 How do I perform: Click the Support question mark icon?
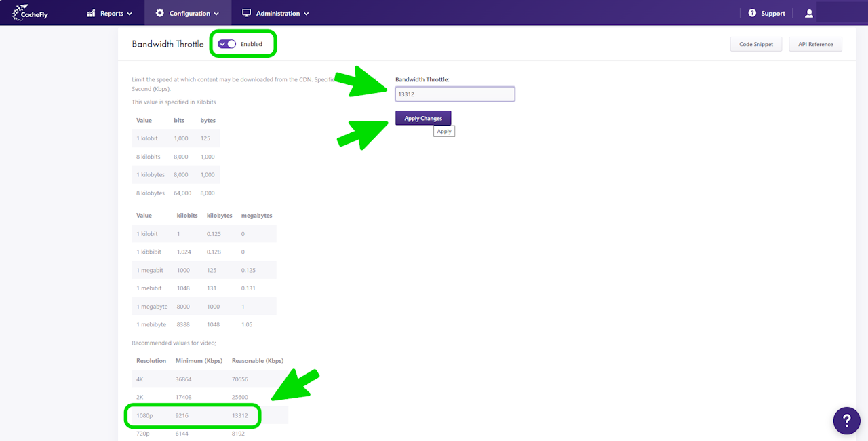752,13
